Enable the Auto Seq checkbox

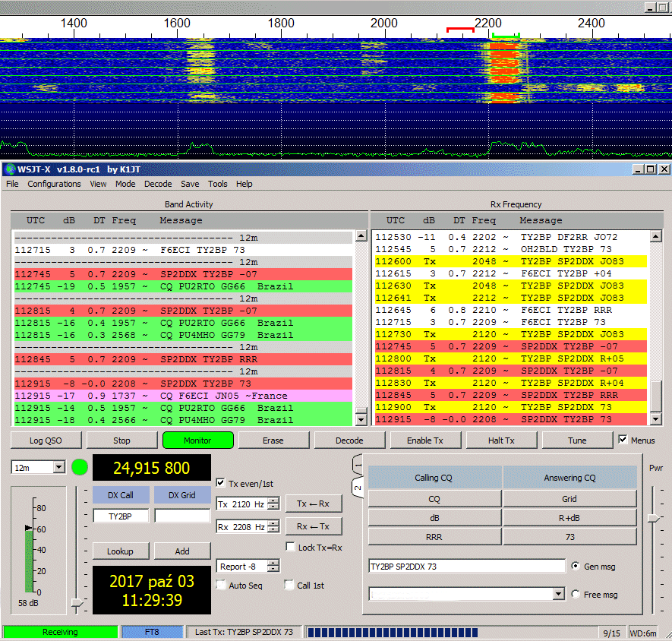221,585
